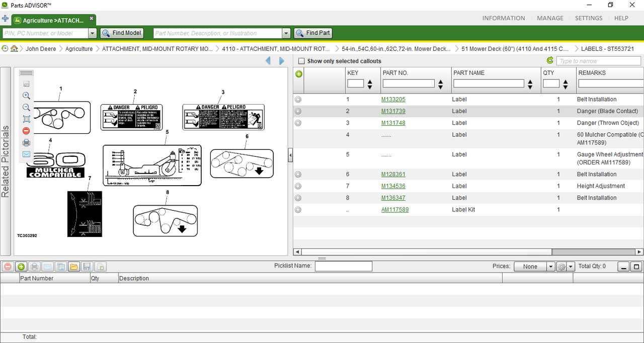Click the home icon in breadcrumb

click(14, 49)
